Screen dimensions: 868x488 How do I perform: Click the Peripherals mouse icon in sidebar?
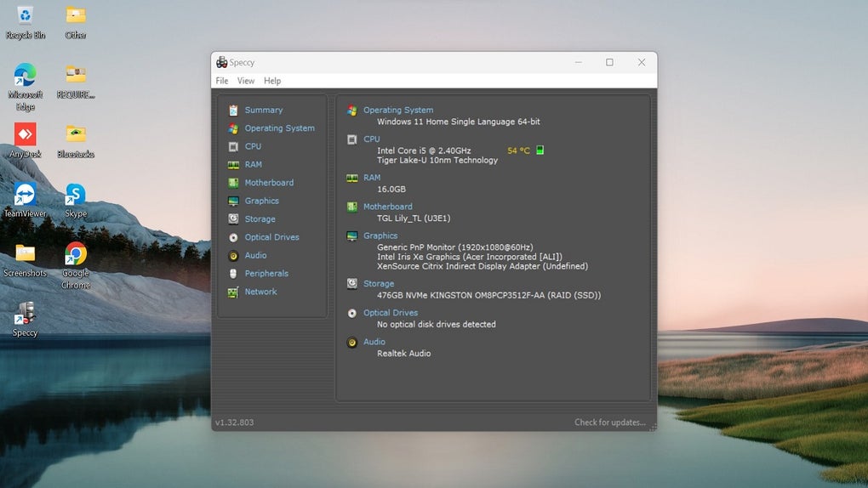tap(234, 273)
